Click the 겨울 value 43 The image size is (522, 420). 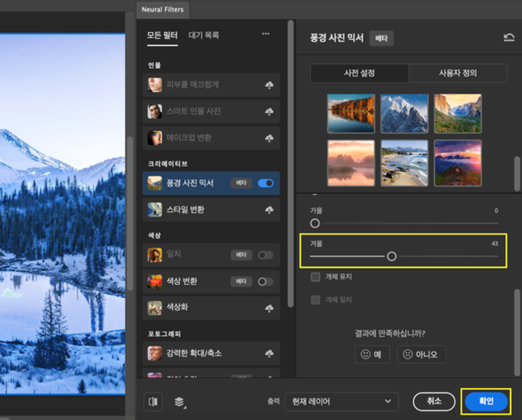(495, 244)
